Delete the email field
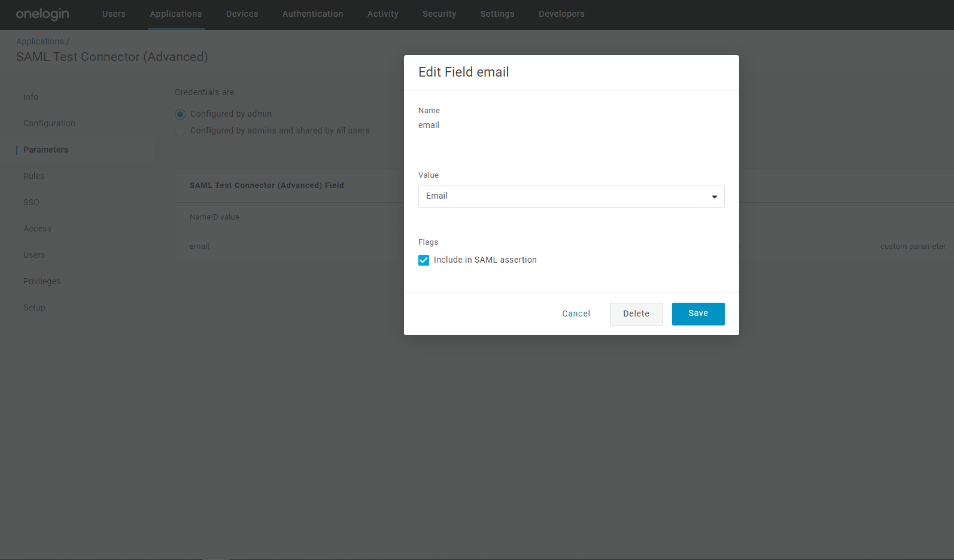This screenshot has width=954, height=560. (636, 314)
